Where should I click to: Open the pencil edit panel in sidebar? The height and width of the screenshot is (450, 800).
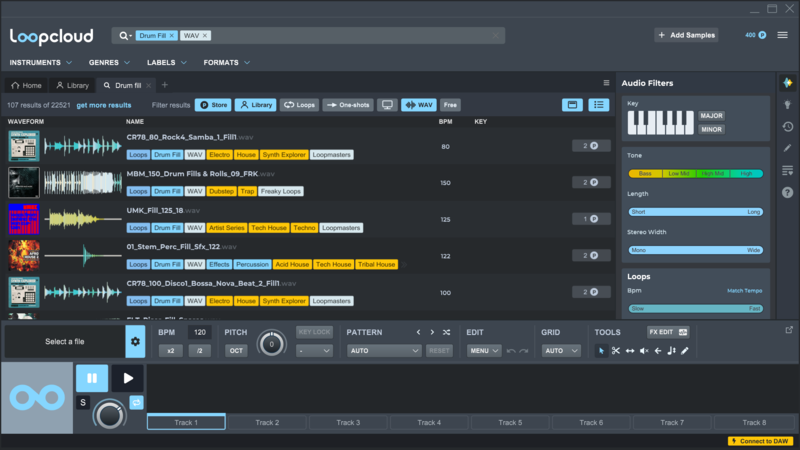coord(788,148)
